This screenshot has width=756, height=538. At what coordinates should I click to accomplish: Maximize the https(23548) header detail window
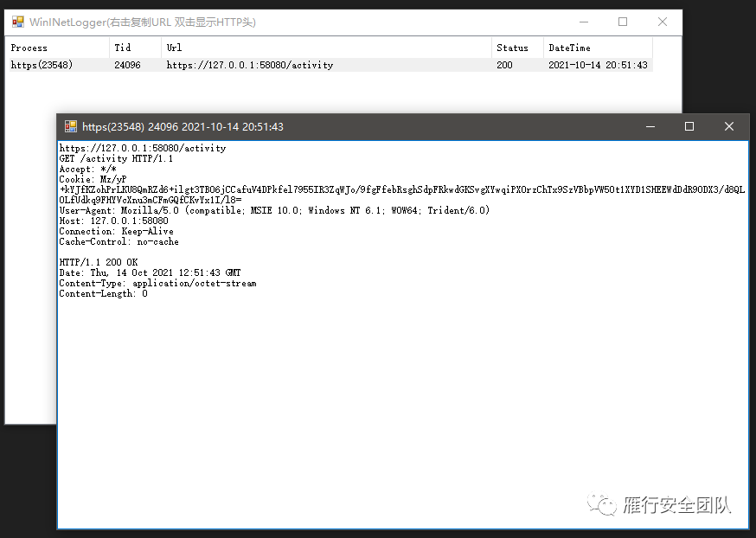tap(689, 126)
